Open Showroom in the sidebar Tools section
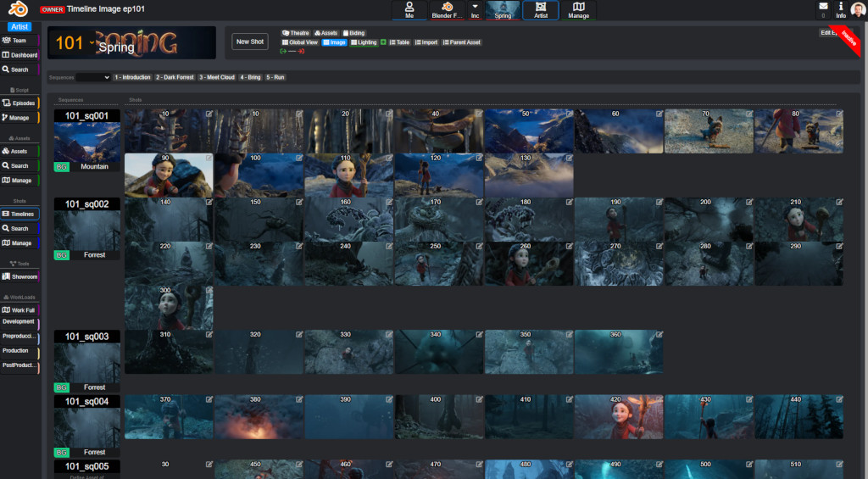The image size is (868, 479). 19,276
